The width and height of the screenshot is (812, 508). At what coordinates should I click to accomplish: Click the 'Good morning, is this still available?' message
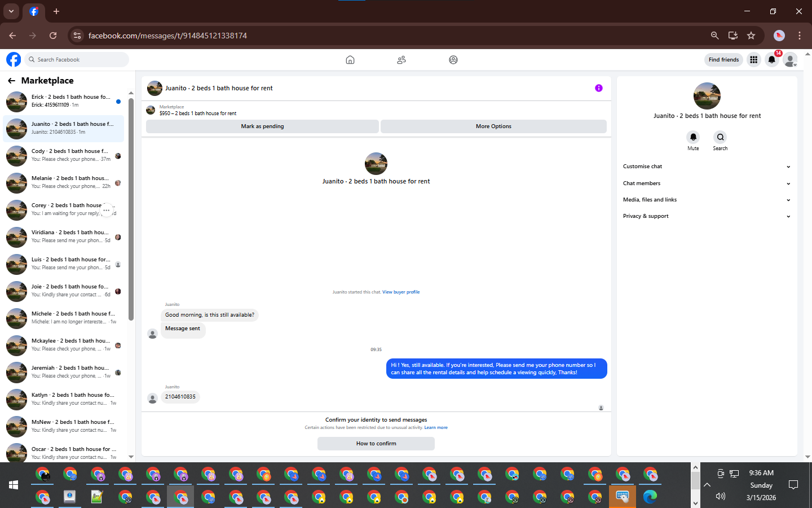[210, 315]
